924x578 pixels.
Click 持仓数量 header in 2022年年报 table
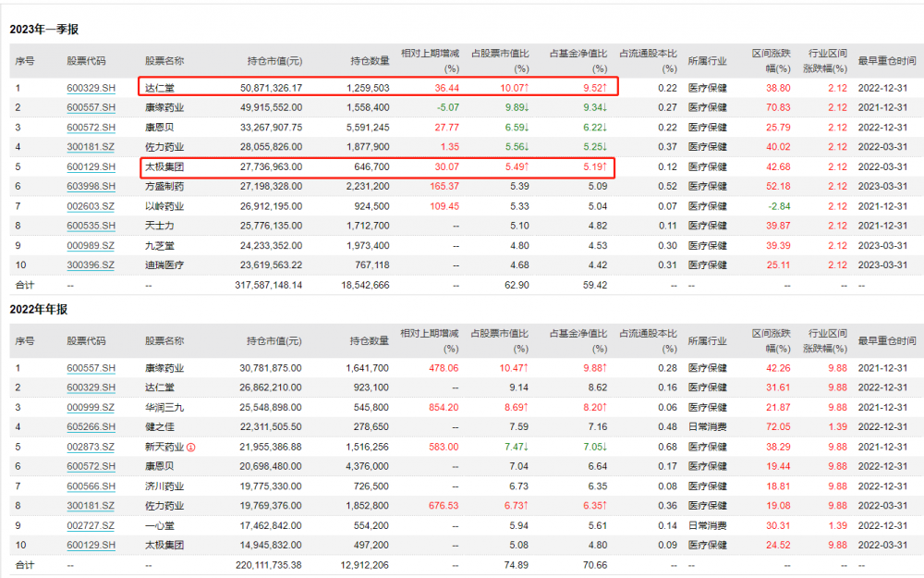(x=370, y=341)
